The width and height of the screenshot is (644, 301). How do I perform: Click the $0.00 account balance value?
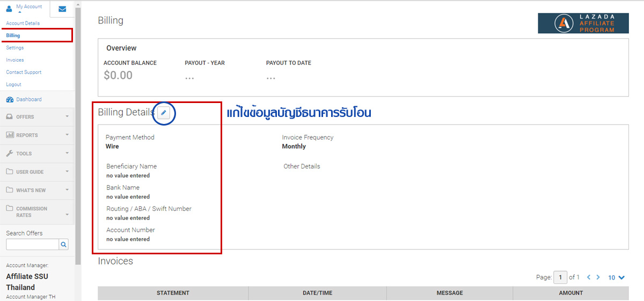click(118, 75)
